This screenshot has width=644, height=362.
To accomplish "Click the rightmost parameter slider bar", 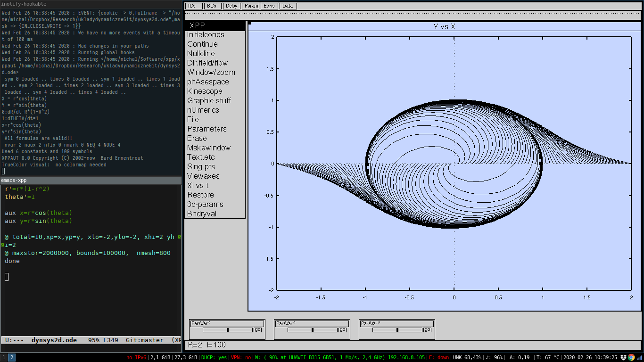I will tap(397, 330).
